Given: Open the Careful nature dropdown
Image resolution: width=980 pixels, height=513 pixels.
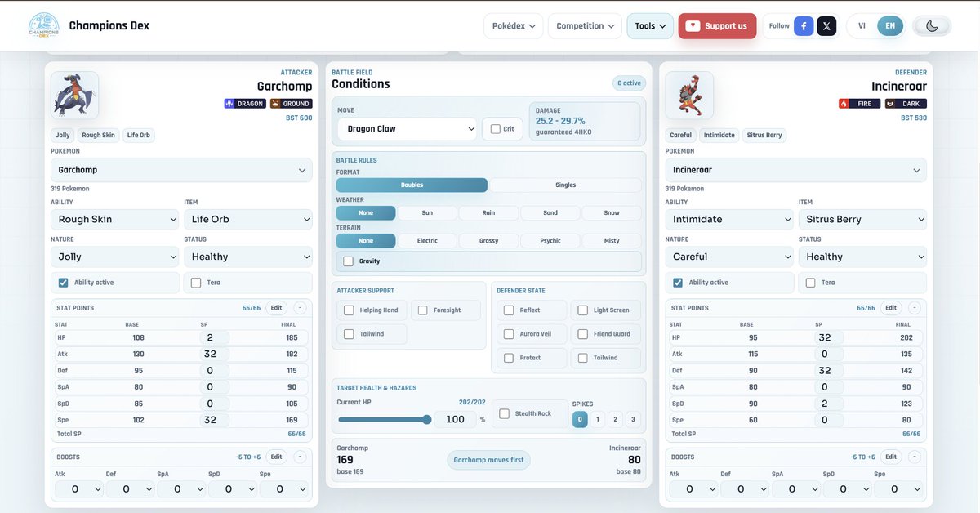Looking at the screenshot, I should tap(729, 256).
